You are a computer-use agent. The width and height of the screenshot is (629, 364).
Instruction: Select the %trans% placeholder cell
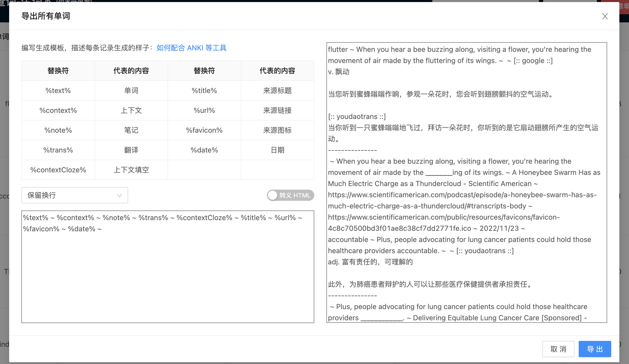pyautogui.click(x=58, y=150)
